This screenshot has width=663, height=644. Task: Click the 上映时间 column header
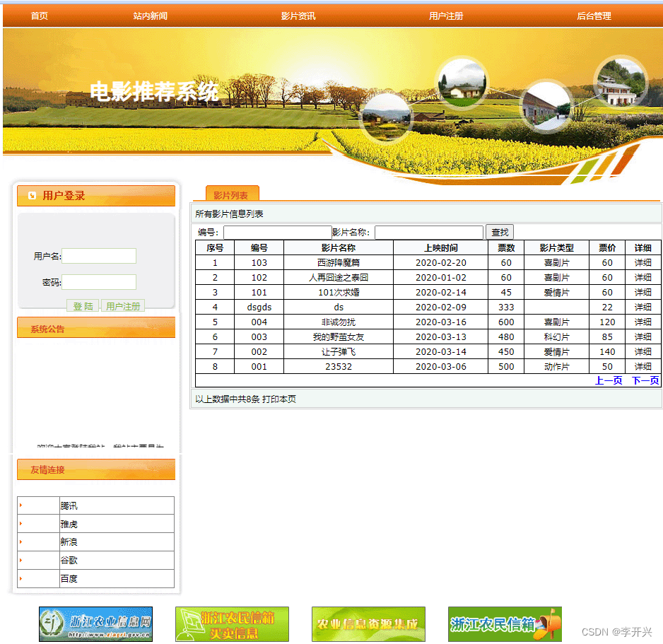coord(440,248)
